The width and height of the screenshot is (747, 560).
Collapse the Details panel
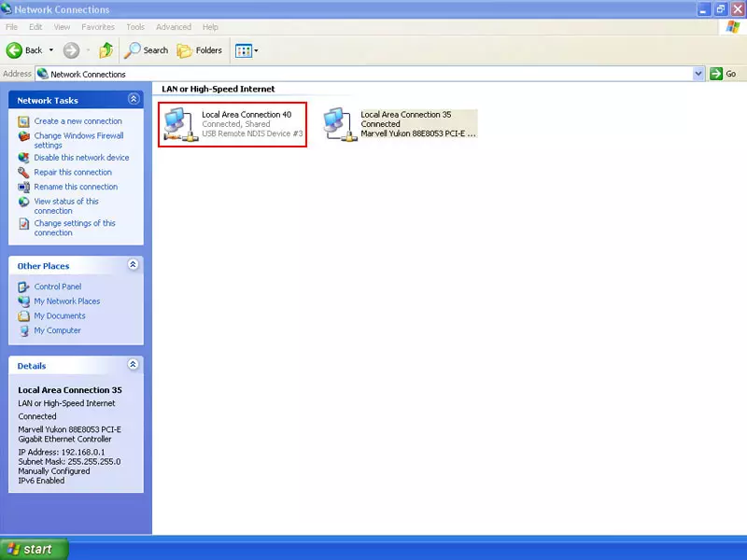tap(134, 365)
